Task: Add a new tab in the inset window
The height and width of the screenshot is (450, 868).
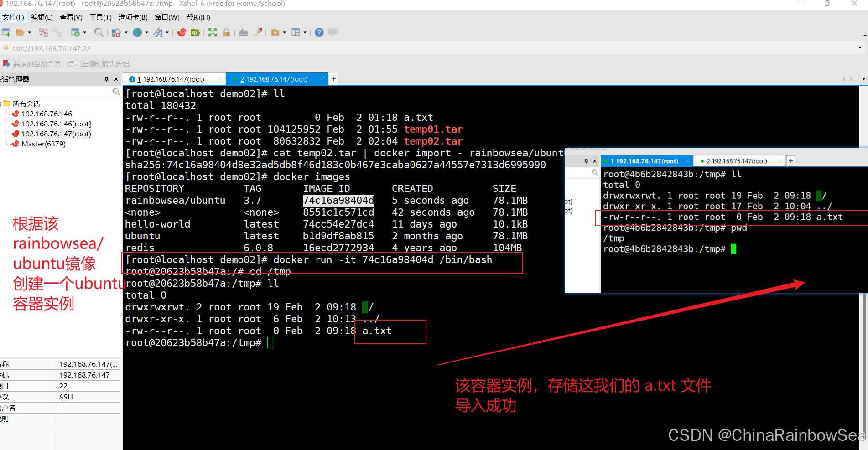Action: click(x=791, y=161)
